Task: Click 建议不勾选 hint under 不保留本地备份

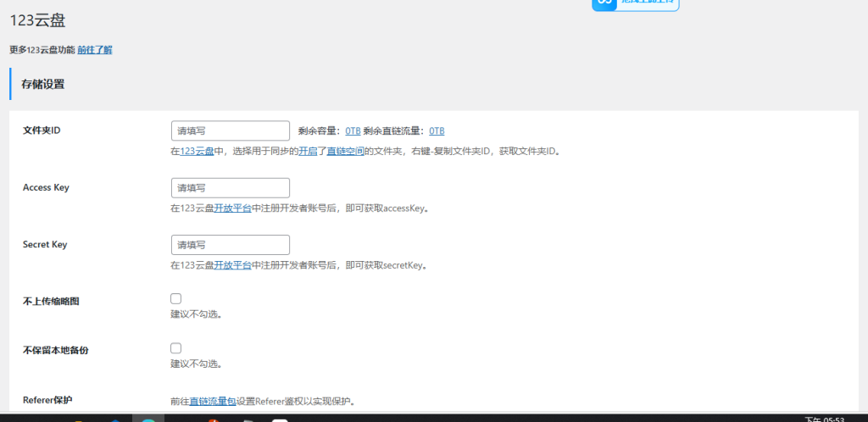Action: pyautogui.click(x=196, y=364)
